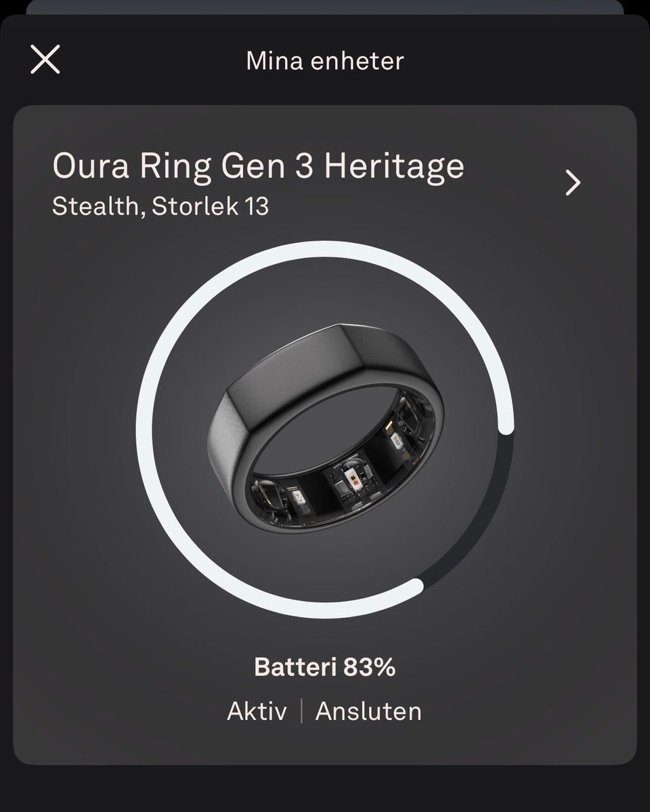650x812 pixels.
Task: Tap the divider between Aktiv and Ansluten
Action: [x=301, y=711]
